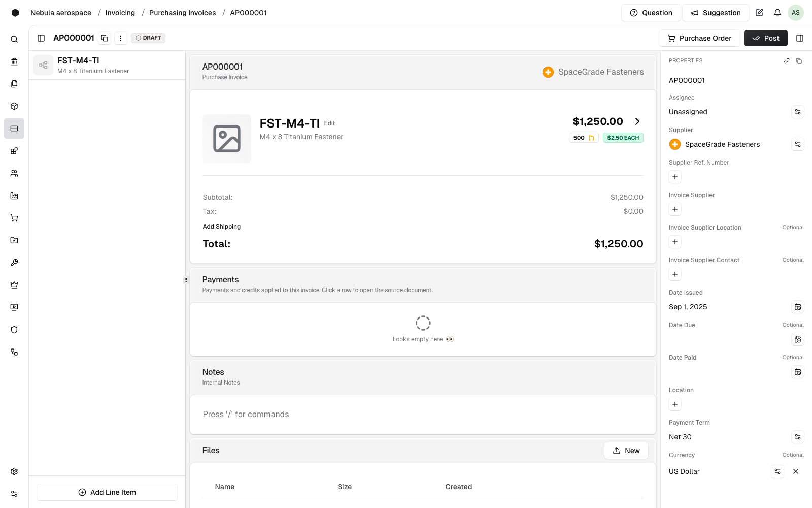Screen dimensions: 812x508
Task: Add a Location in properties
Action: tap(675, 404)
